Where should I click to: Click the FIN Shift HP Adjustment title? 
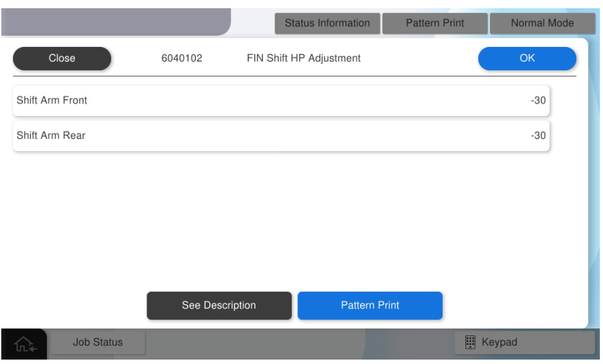[x=304, y=58]
